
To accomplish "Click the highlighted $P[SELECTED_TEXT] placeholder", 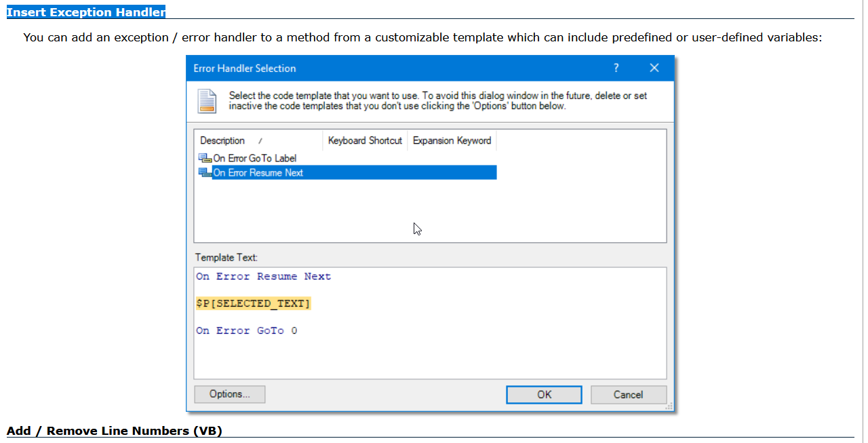I will [x=253, y=303].
